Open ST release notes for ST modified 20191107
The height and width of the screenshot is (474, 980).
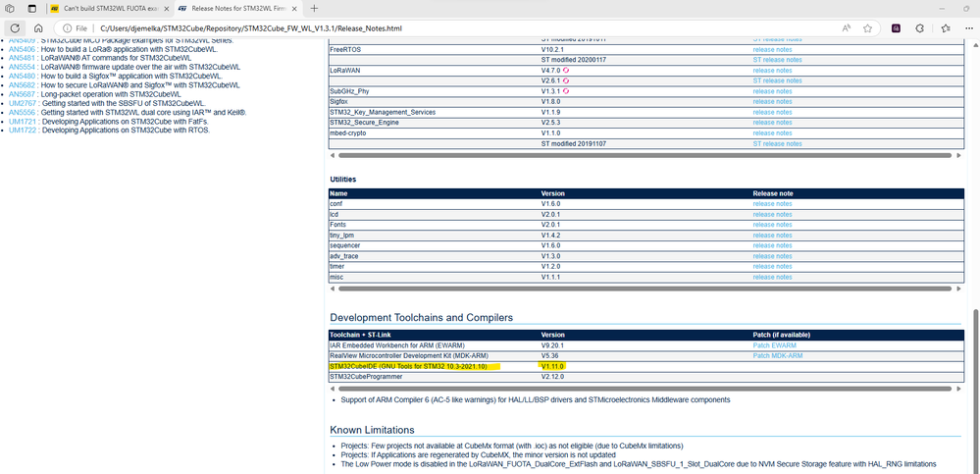click(777, 144)
